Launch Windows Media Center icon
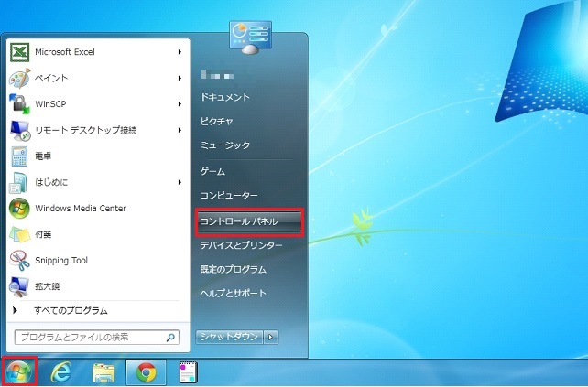This screenshot has width=588, height=387. point(19,209)
